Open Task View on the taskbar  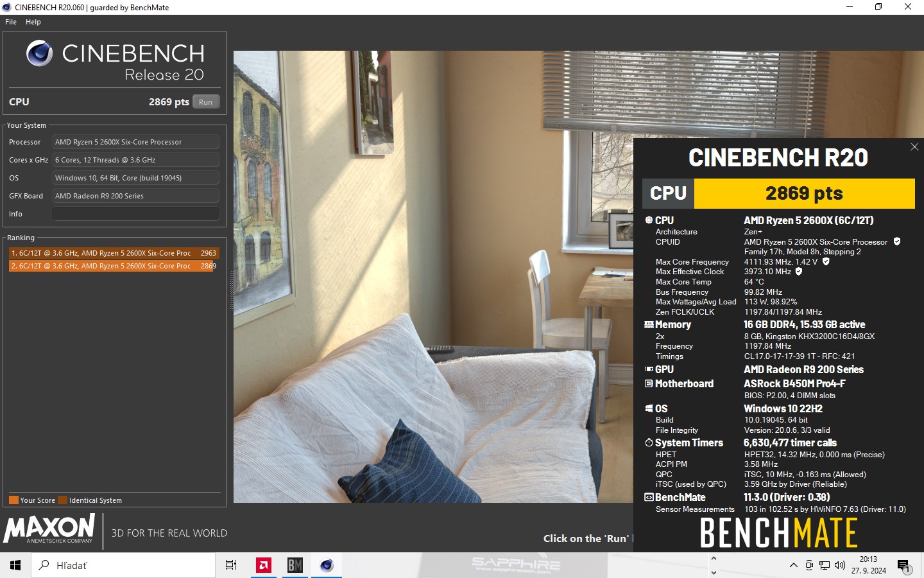point(231,565)
